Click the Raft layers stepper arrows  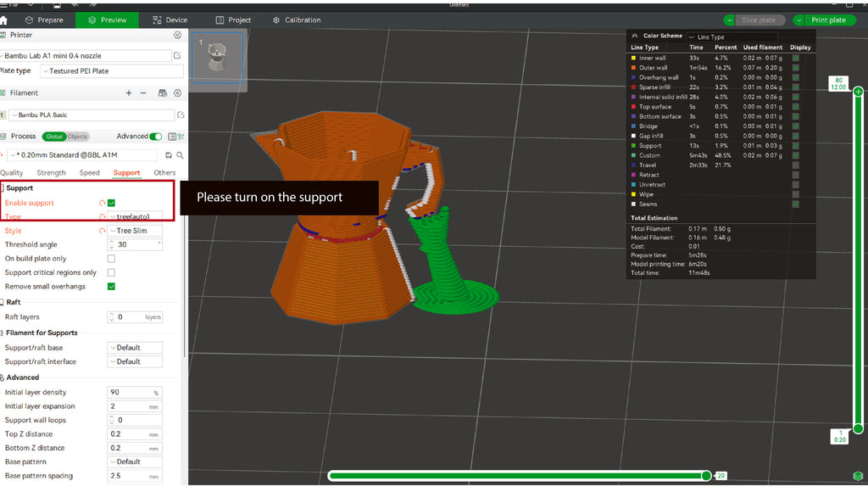pyautogui.click(x=111, y=317)
